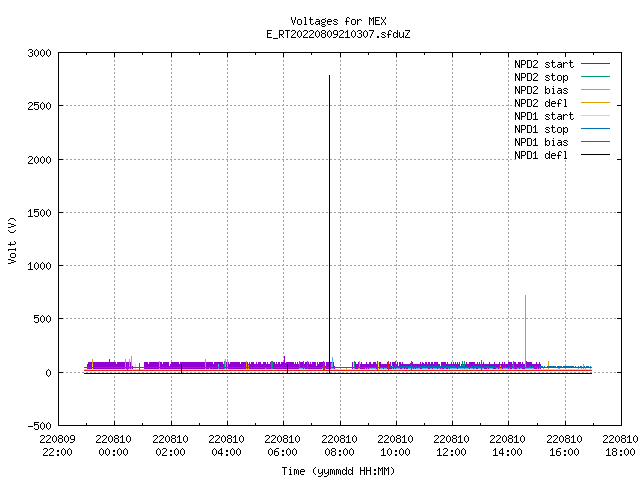The height and width of the screenshot is (480, 640).
Task: Click the 2000 y-axis tick label
Action: point(40,160)
